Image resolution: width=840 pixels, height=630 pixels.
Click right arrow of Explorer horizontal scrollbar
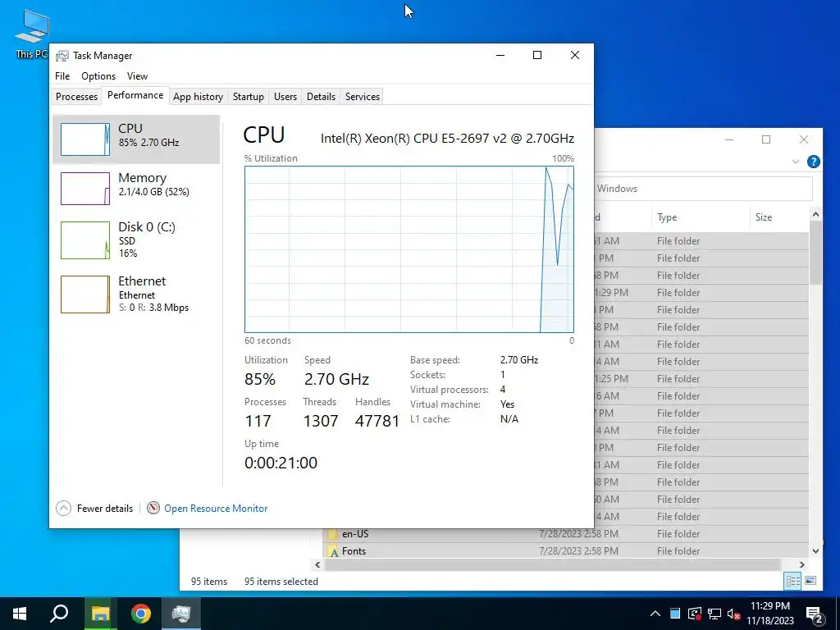click(802, 564)
